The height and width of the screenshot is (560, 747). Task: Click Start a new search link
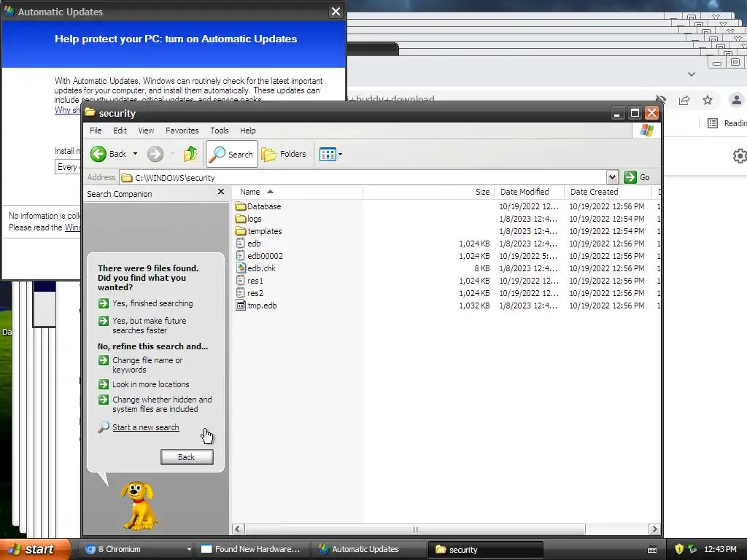(x=146, y=427)
